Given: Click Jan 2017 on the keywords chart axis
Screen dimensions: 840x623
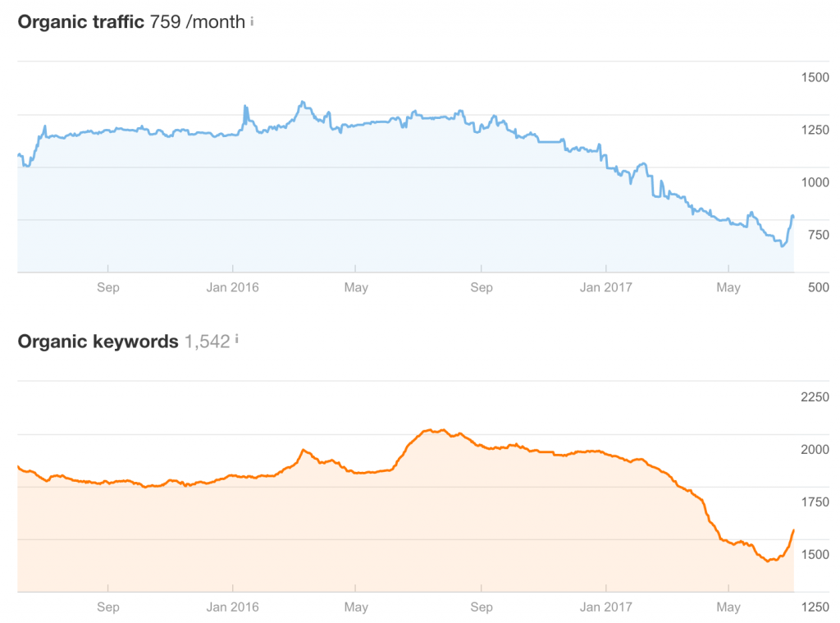Looking at the screenshot, I should [x=605, y=607].
